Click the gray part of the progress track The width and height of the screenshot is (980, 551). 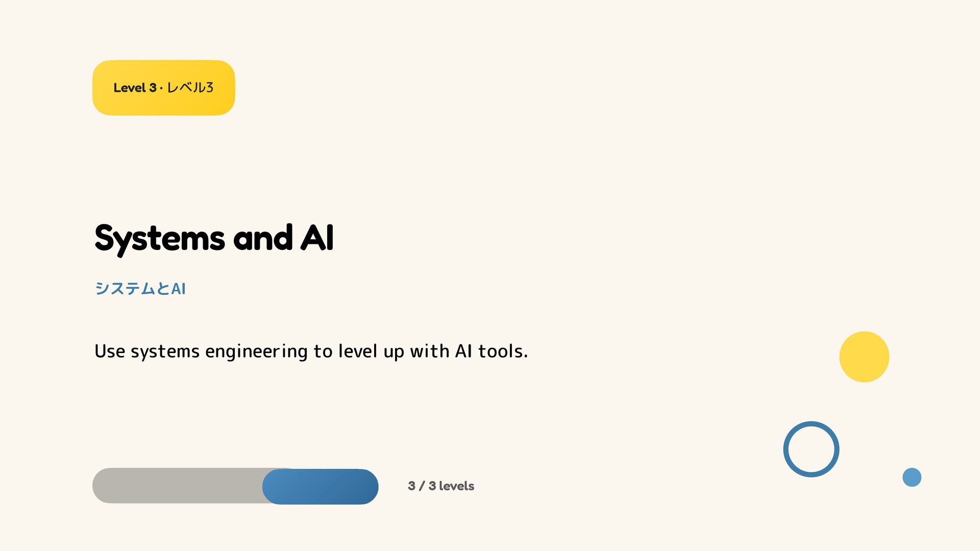click(178, 486)
